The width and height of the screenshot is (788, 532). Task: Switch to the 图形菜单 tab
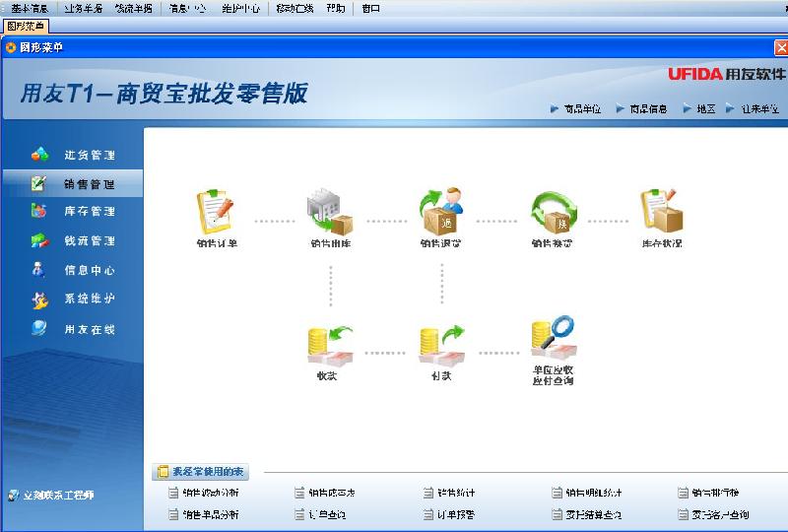[26, 26]
